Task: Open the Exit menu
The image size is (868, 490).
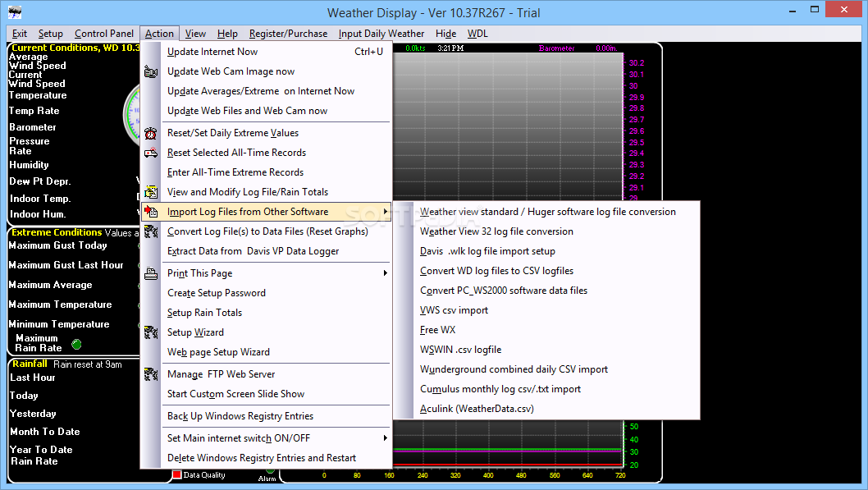Action: [20, 34]
